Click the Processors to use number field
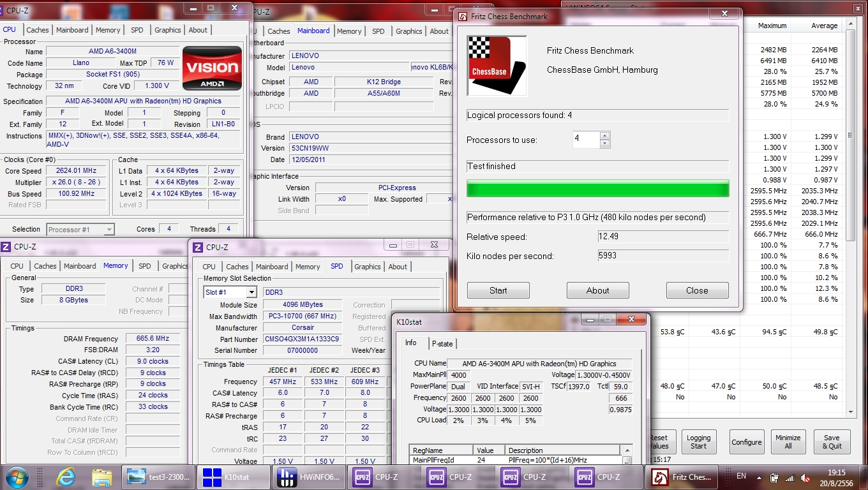This screenshot has width=868, height=490. coord(587,140)
